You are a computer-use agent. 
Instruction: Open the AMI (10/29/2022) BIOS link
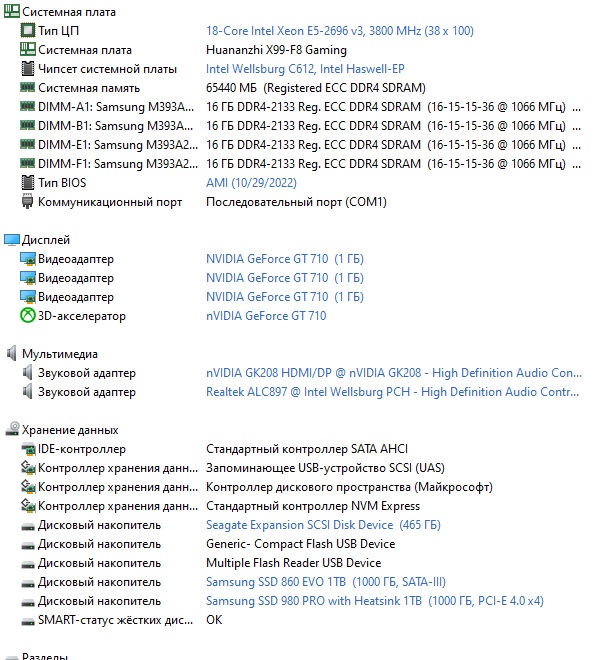pyautogui.click(x=251, y=183)
